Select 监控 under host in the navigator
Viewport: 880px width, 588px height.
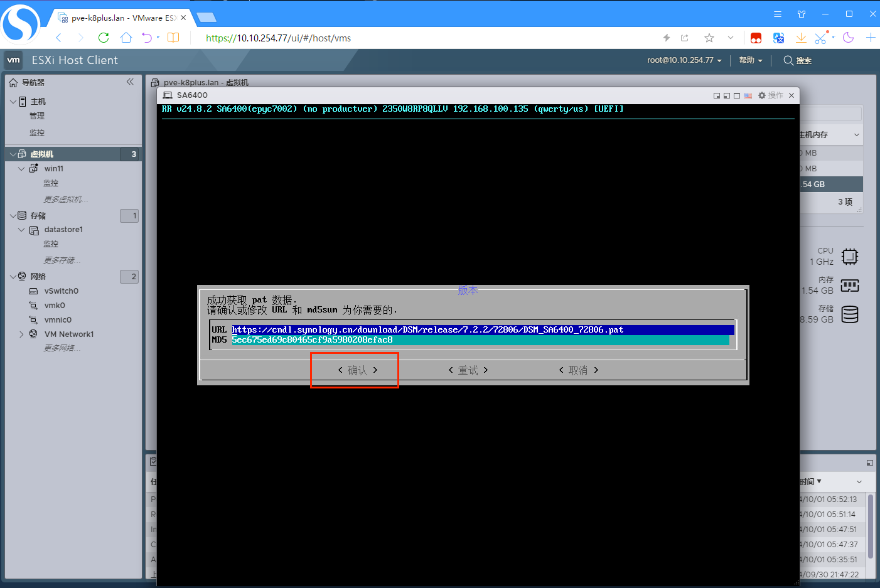click(37, 133)
